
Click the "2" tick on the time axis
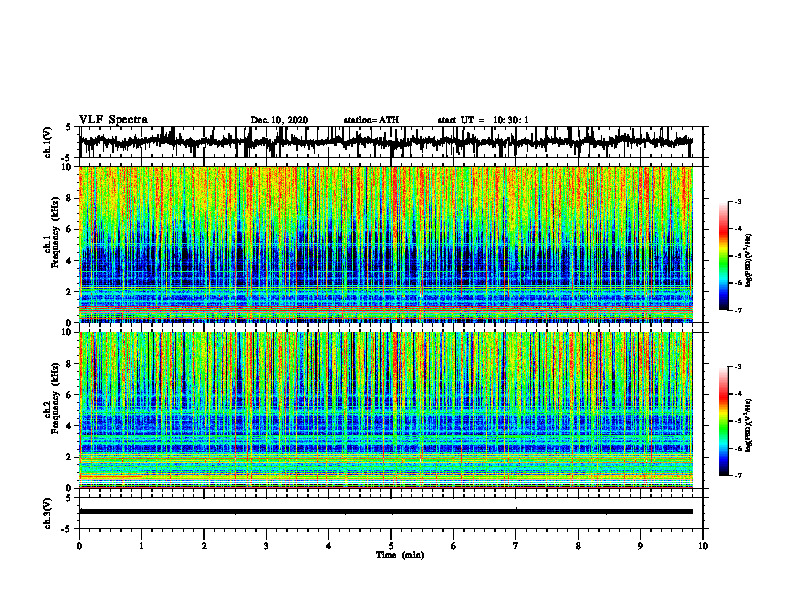(x=204, y=546)
